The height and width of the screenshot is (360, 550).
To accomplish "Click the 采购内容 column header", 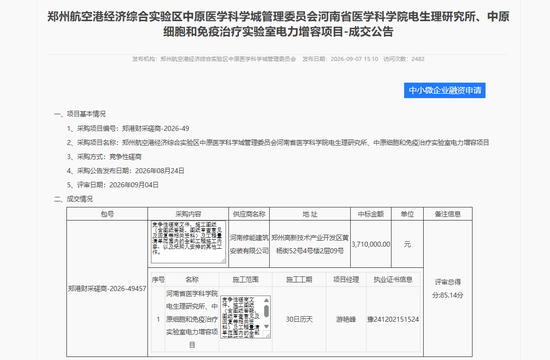I will (x=188, y=214).
